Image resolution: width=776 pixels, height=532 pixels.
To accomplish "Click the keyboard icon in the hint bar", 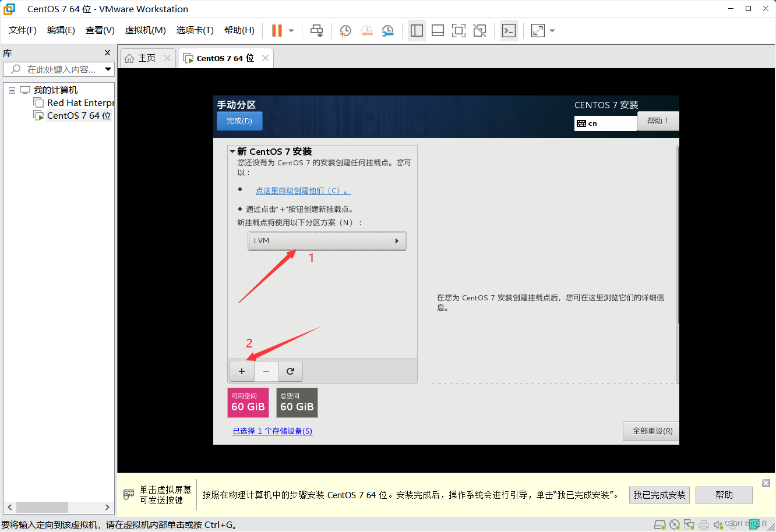I will pos(129,495).
